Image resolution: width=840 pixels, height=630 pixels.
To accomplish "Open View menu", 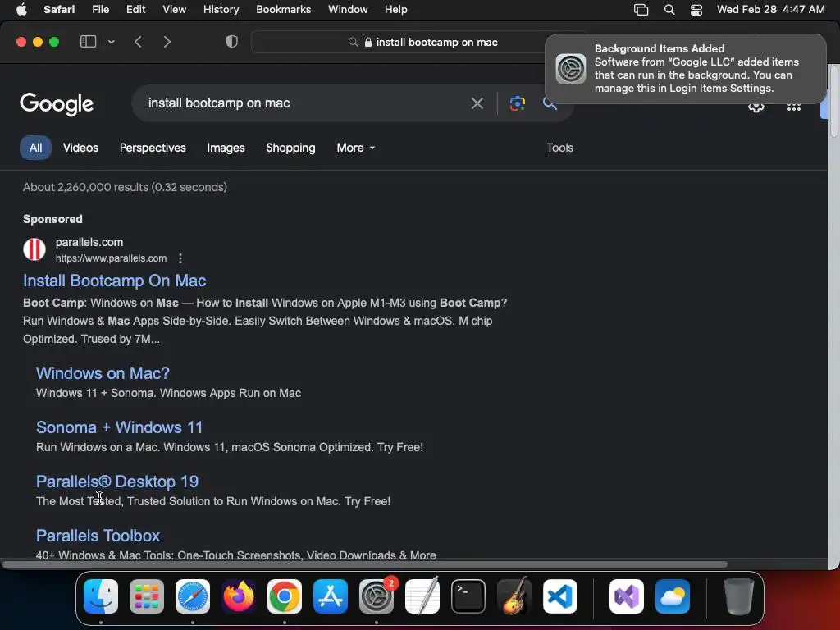I will 174,10.
